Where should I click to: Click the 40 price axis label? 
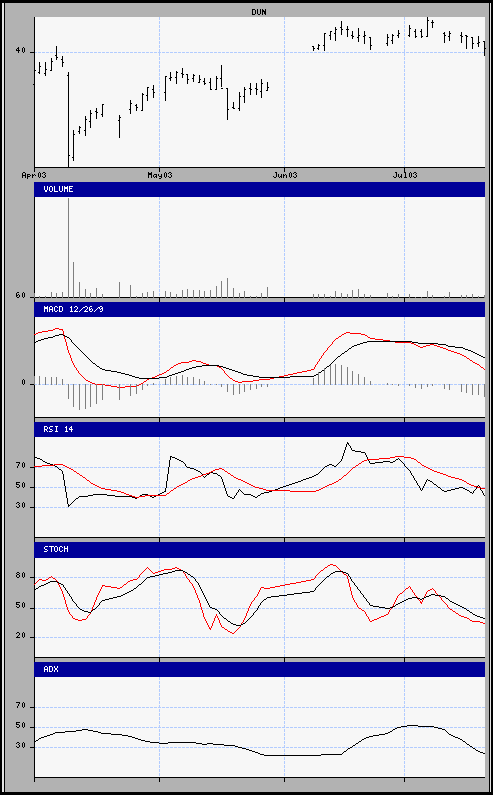coord(21,52)
